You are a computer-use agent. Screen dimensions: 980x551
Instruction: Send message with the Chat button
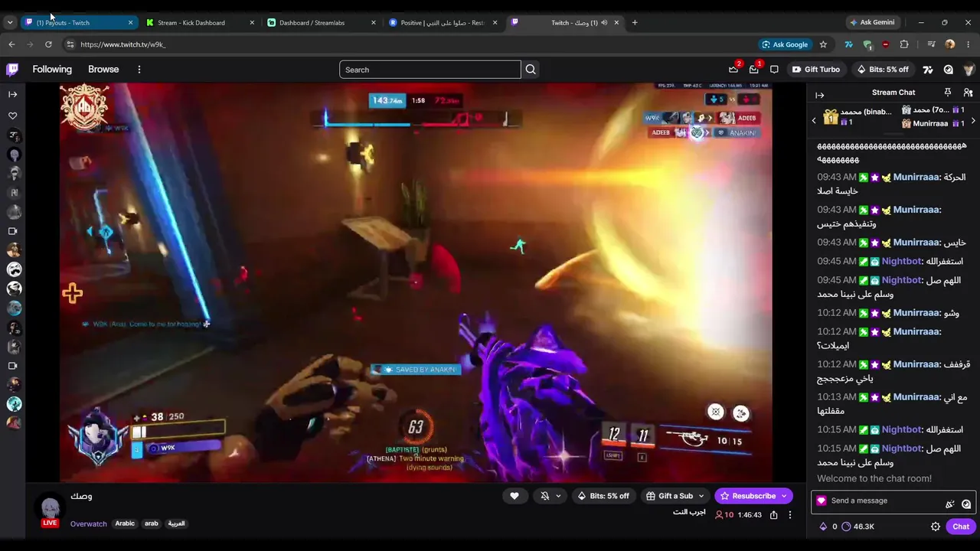pos(961,527)
